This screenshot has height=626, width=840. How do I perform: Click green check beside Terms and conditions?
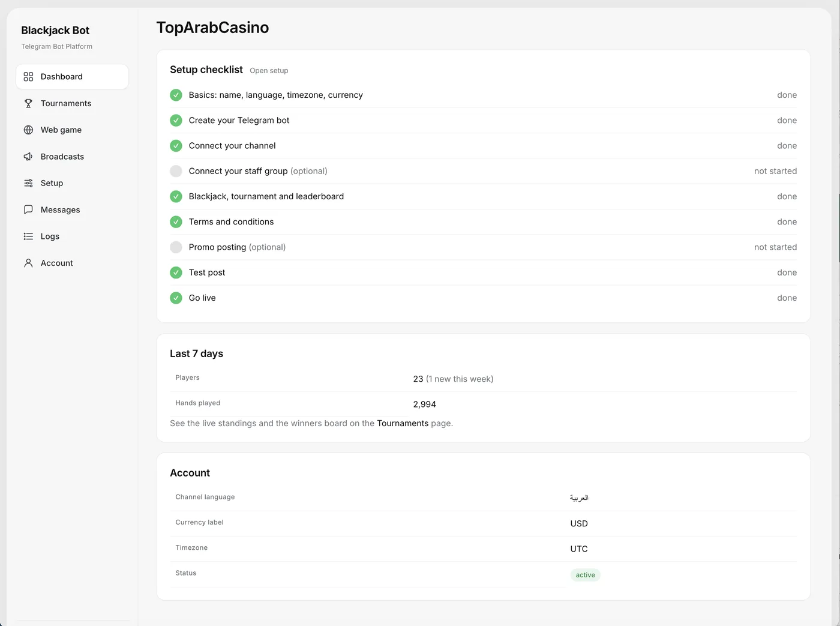[176, 221]
